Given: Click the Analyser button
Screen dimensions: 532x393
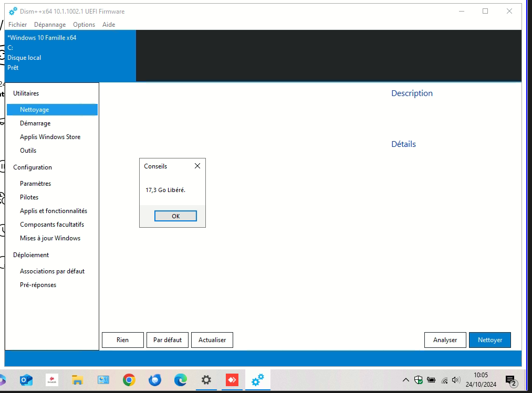Looking at the screenshot, I should [x=445, y=340].
